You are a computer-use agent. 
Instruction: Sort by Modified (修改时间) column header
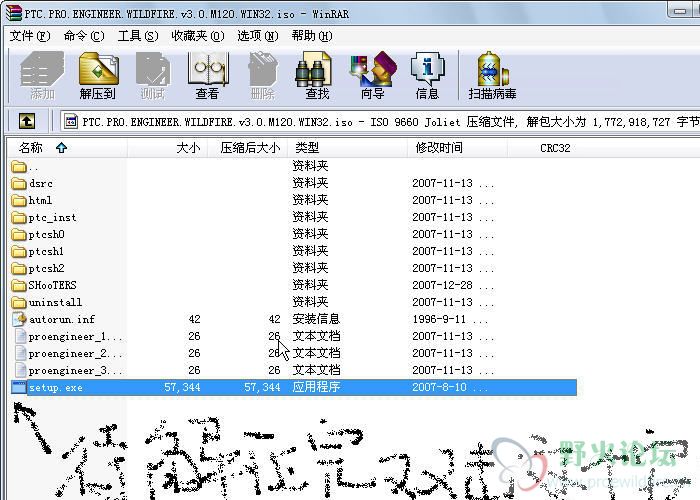point(457,148)
